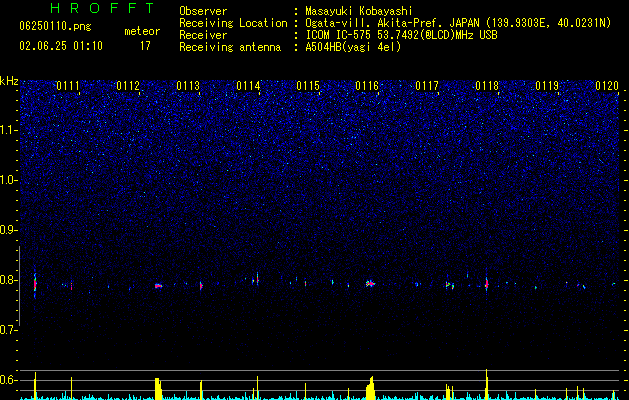Click the 1.1 kHz axis label

(9, 130)
